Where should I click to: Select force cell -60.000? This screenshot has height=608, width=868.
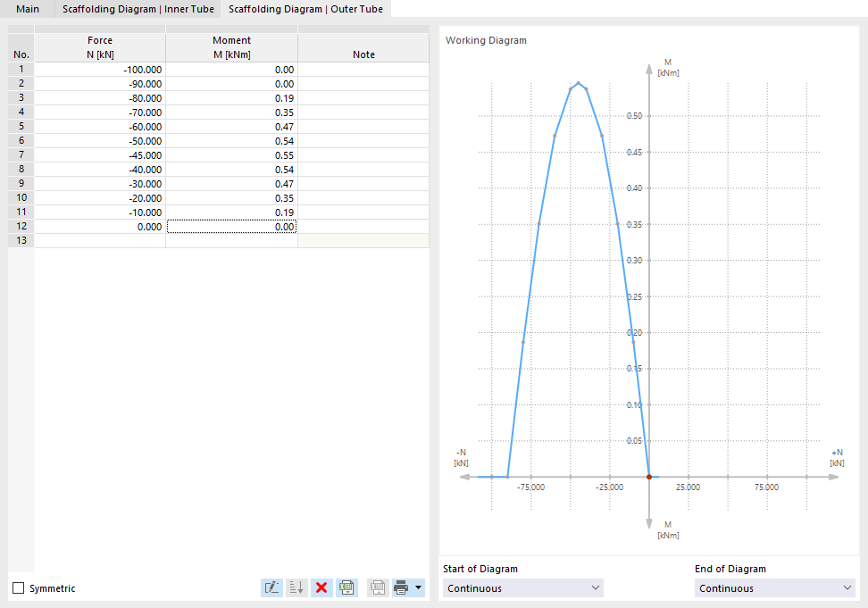pyautogui.click(x=100, y=128)
